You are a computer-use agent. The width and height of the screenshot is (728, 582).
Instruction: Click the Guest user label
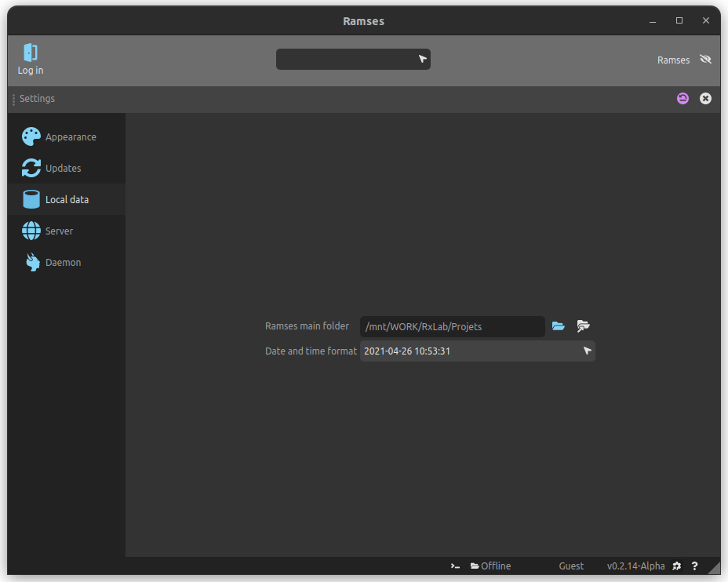point(571,566)
